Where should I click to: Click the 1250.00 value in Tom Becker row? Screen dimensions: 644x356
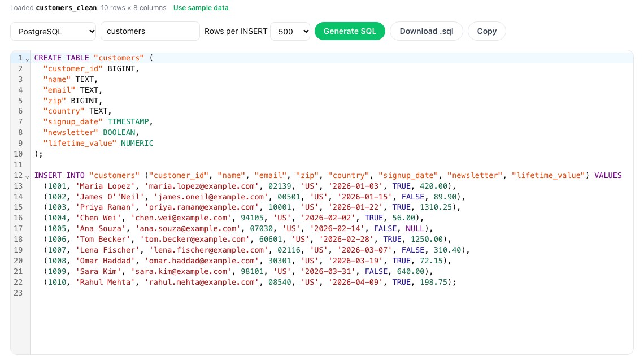[427, 240]
